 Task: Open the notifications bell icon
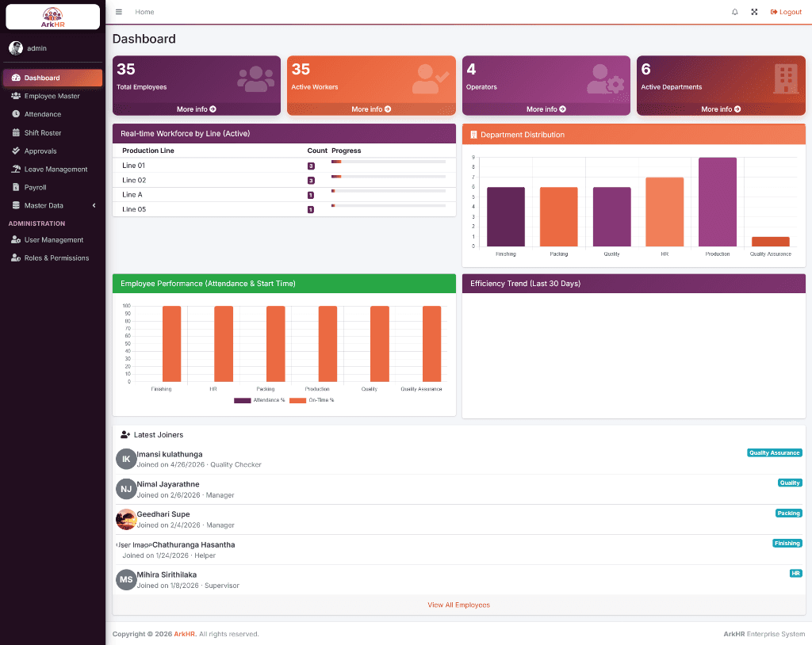point(734,12)
